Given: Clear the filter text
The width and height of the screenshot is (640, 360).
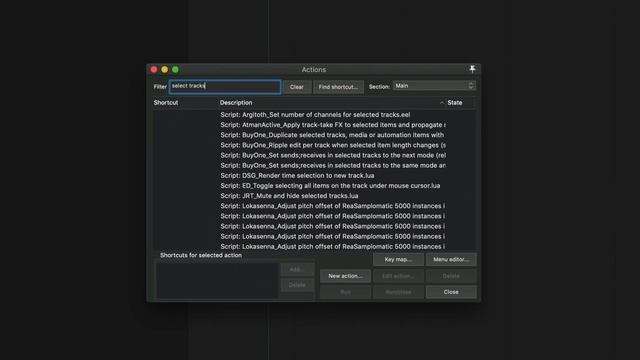Looking at the screenshot, I should point(297,87).
